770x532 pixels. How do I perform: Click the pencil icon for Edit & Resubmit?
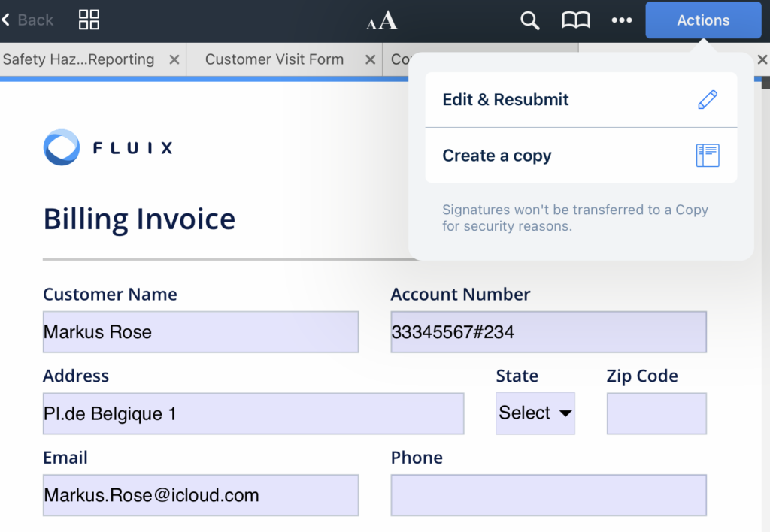[x=708, y=100]
